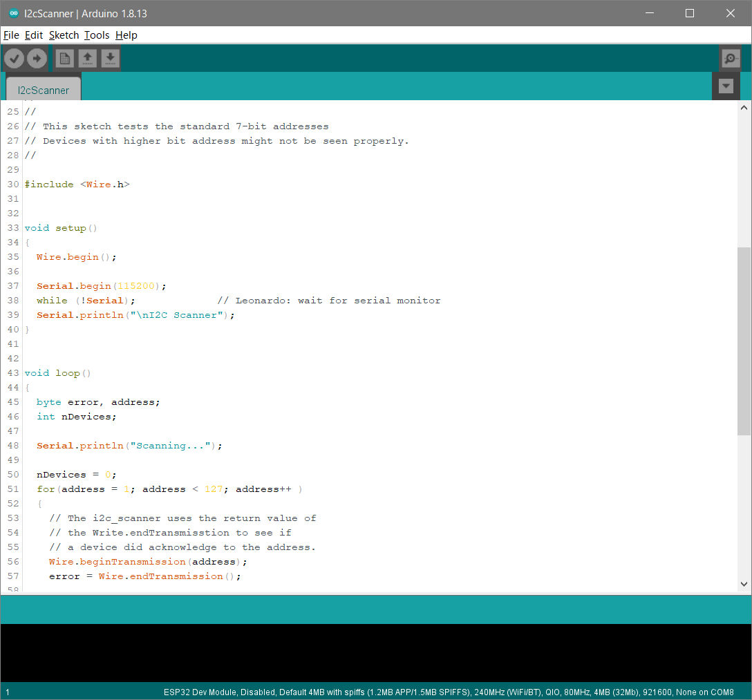Click inside the black console output area
Viewport: 752px width, 700px height.
[375, 652]
